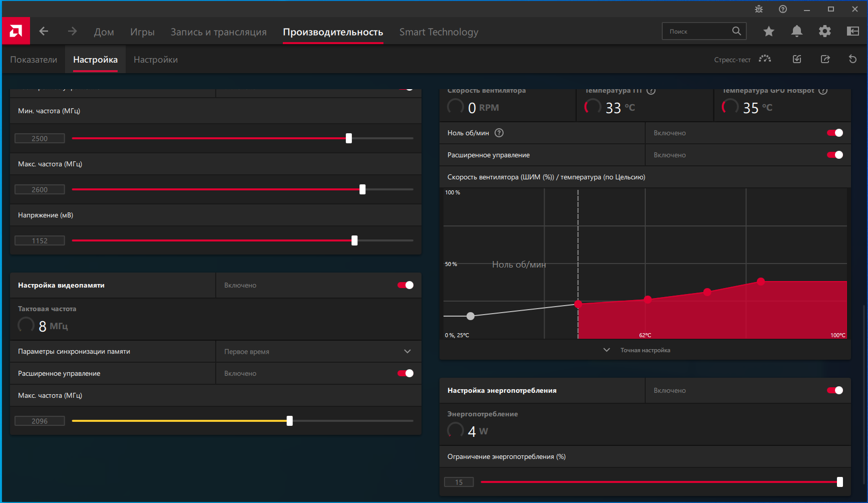Toggle Ноль об/мин switch
The height and width of the screenshot is (503, 868).
[835, 133]
